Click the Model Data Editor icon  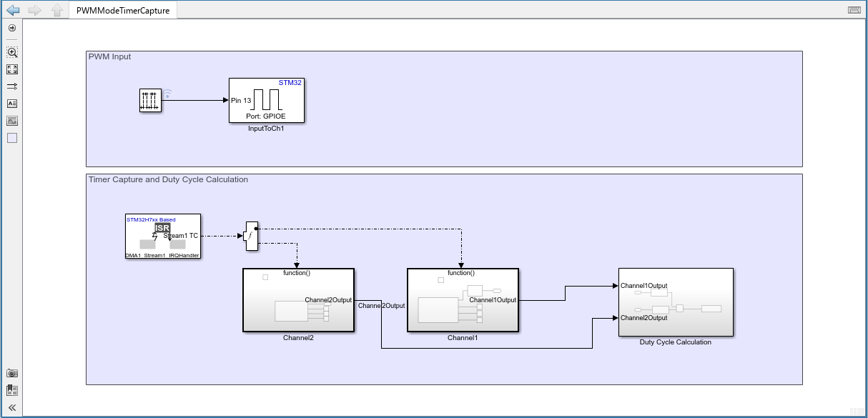(12, 390)
